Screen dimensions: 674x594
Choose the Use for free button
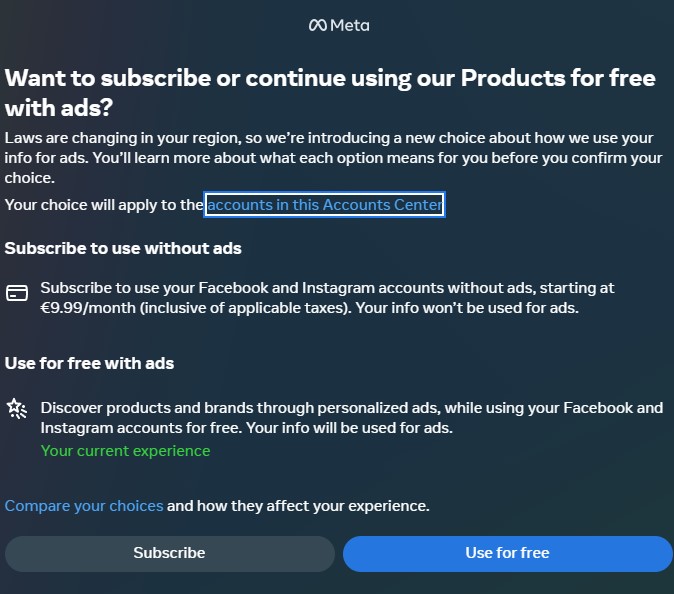[x=507, y=553]
